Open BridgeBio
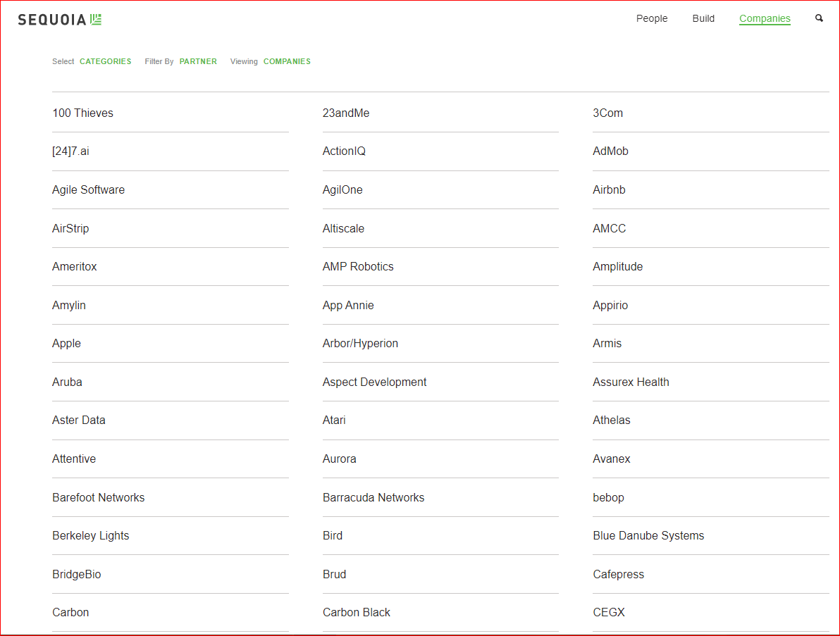Image resolution: width=840 pixels, height=636 pixels. tap(76, 574)
